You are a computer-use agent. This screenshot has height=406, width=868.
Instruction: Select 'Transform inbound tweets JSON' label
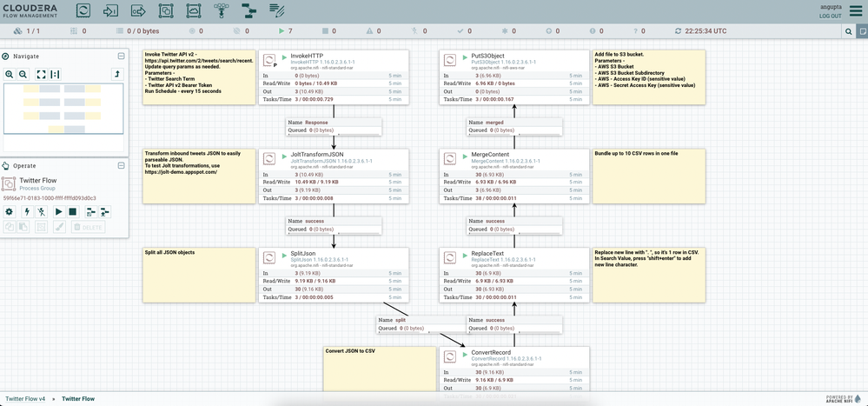[199, 176]
